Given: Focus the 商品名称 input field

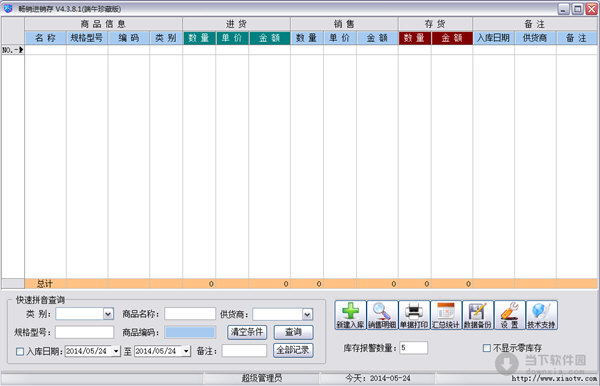Looking at the screenshot, I should [x=190, y=314].
